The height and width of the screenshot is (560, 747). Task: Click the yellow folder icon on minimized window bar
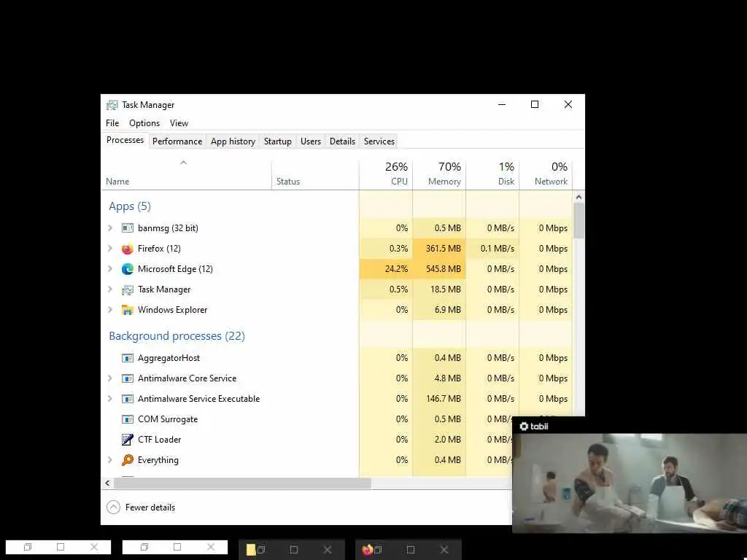(x=251, y=550)
